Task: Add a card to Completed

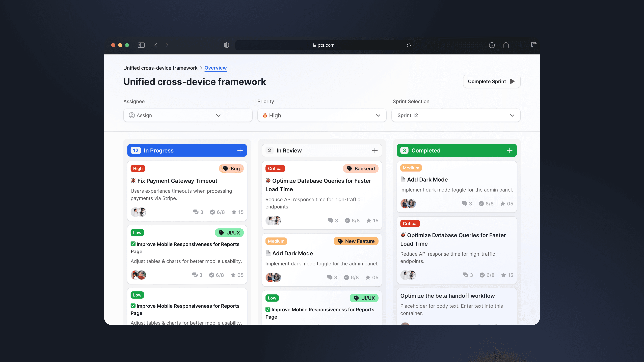Action: (509, 150)
